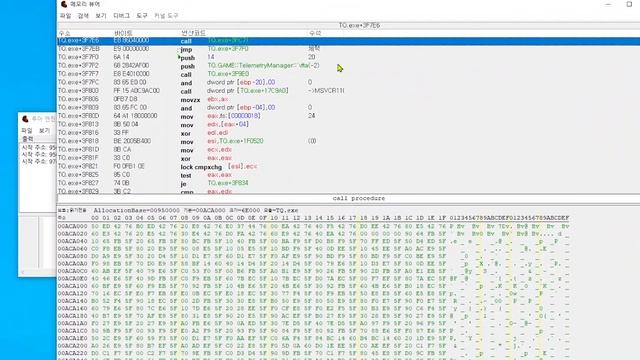The height and width of the screenshot is (360, 640).
Task: Click the Cheat Engine icon in Memory Viewer title bar
Action: coord(64,4)
